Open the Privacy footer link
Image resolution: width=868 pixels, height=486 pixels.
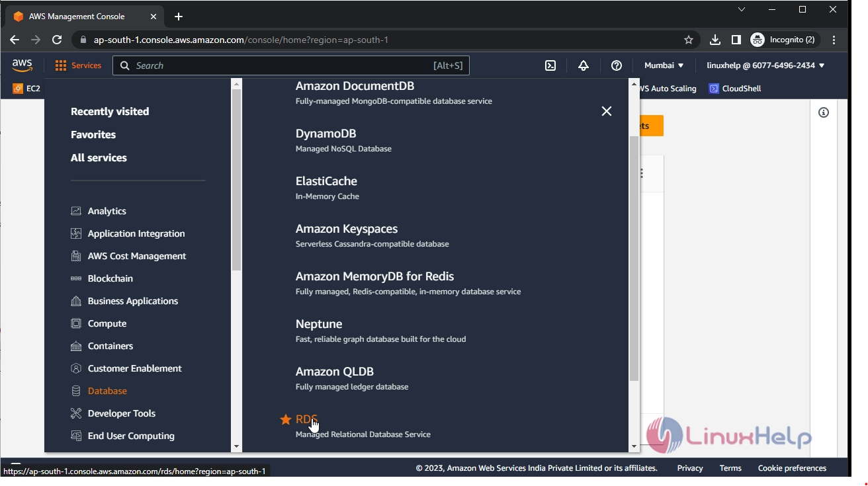point(690,468)
